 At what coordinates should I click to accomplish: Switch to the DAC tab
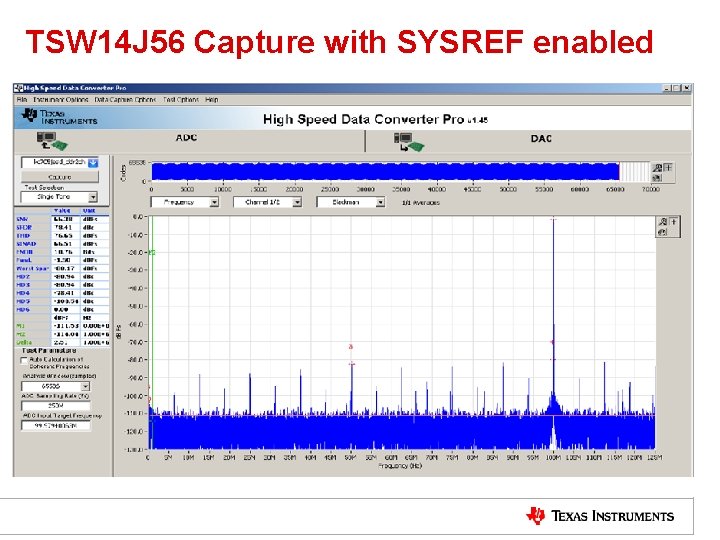click(x=541, y=139)
